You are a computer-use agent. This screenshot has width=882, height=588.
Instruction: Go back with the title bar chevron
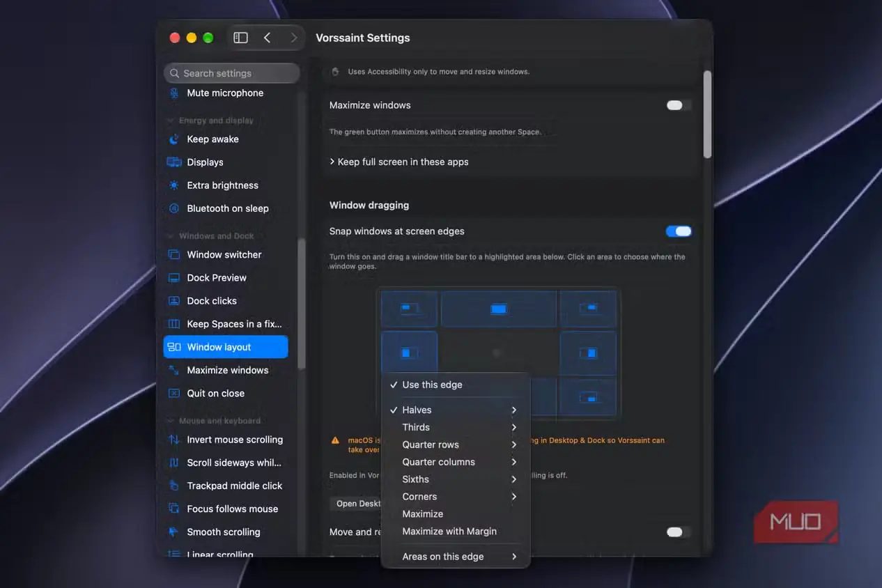(268, 38)
